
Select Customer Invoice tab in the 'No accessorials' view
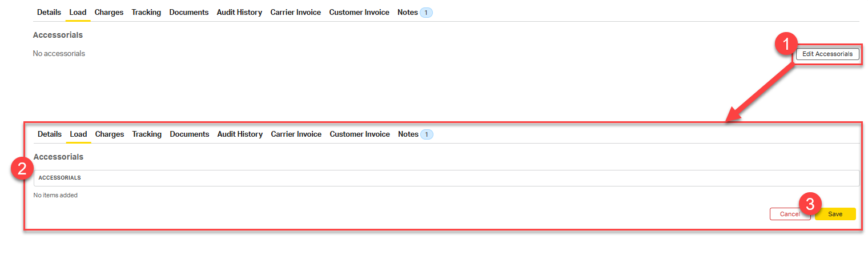pyautogui.click(x=359, y=12)
